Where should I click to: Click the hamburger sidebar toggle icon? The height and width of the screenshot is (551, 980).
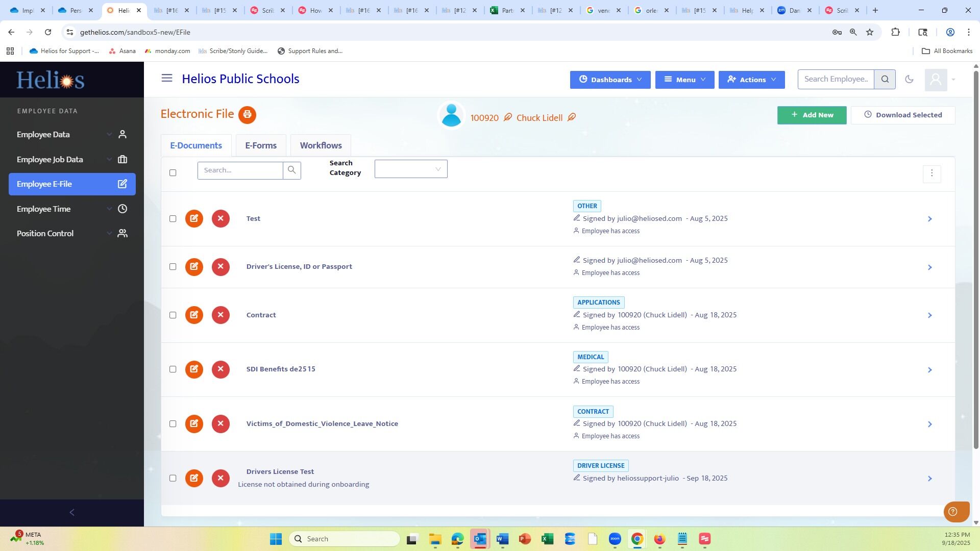coord(167,78)
